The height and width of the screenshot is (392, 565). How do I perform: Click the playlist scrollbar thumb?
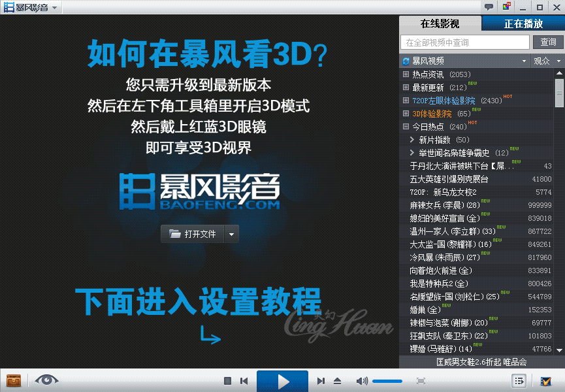559,93
